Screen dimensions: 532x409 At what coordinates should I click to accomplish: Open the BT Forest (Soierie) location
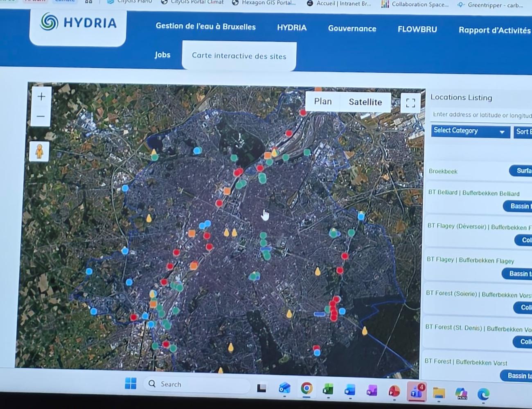[479, 294]
